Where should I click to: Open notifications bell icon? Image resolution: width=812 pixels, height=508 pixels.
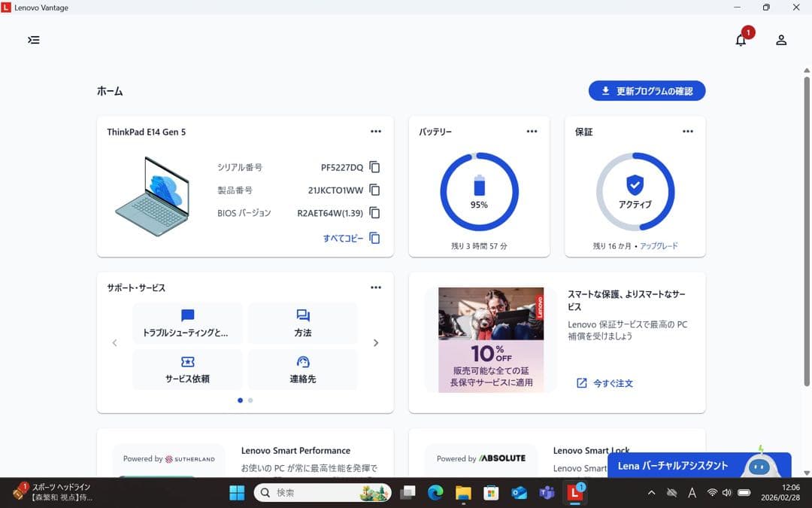point(741,40)
